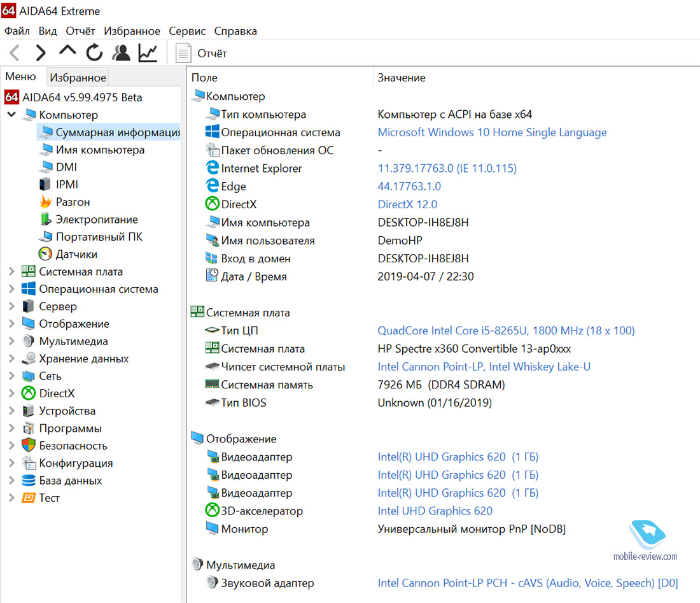The width and height of the screenshot is (700, 603).
Task: Click the Сеть network icon
Action: coord(29,376)
